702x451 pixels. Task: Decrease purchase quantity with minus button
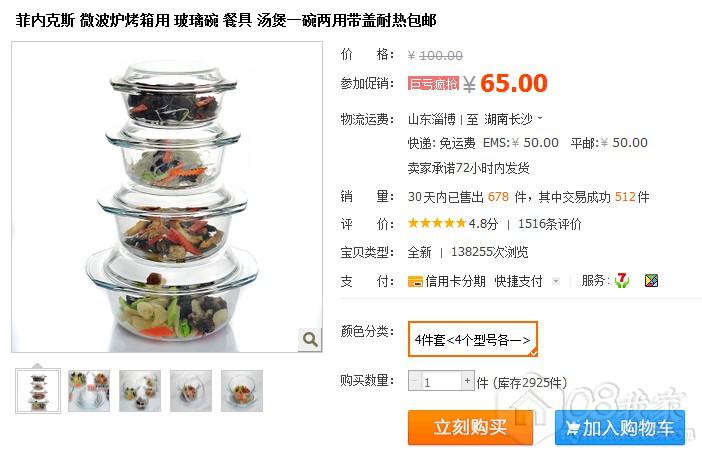coord(414,381)
